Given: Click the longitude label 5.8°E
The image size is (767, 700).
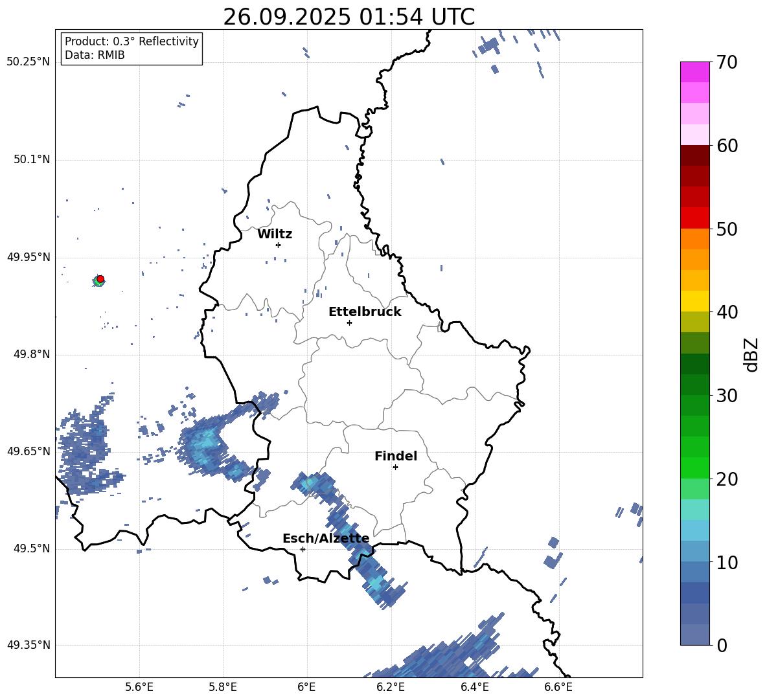Looking at the screenshot, I should coord(223,687).
